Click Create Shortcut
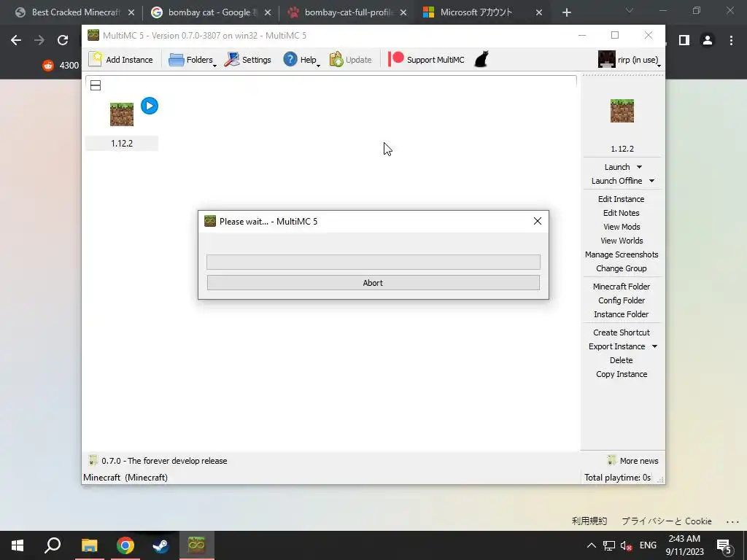The width and height of the screenshot is (747, 560). pos(622,332)
